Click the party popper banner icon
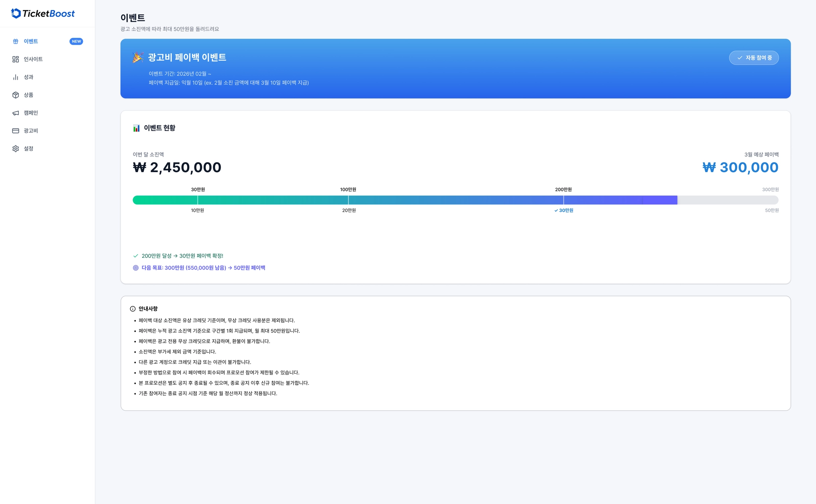Image resolution: width=816 pixels, height=504 pixels. 138,57
